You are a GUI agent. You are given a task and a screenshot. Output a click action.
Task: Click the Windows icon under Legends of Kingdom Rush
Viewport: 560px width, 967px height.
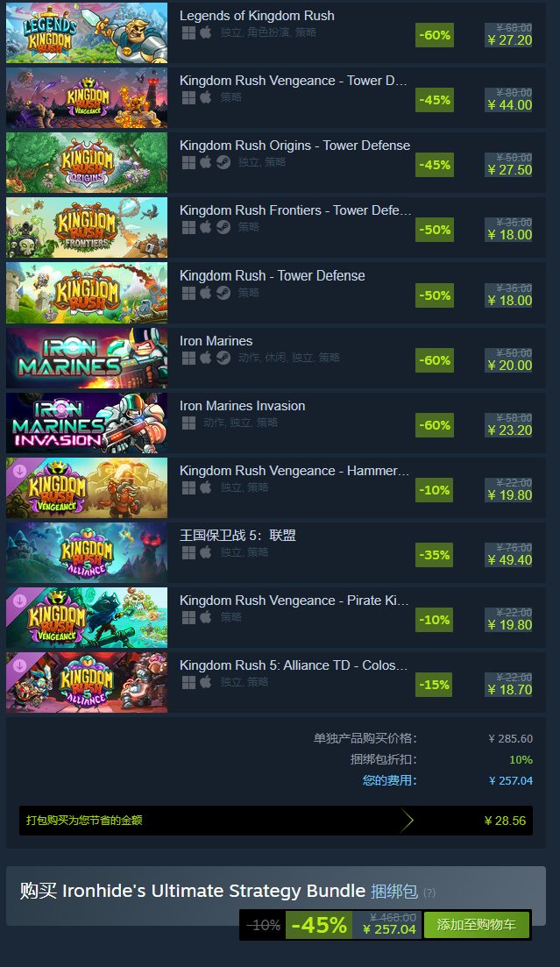[188, 32]
